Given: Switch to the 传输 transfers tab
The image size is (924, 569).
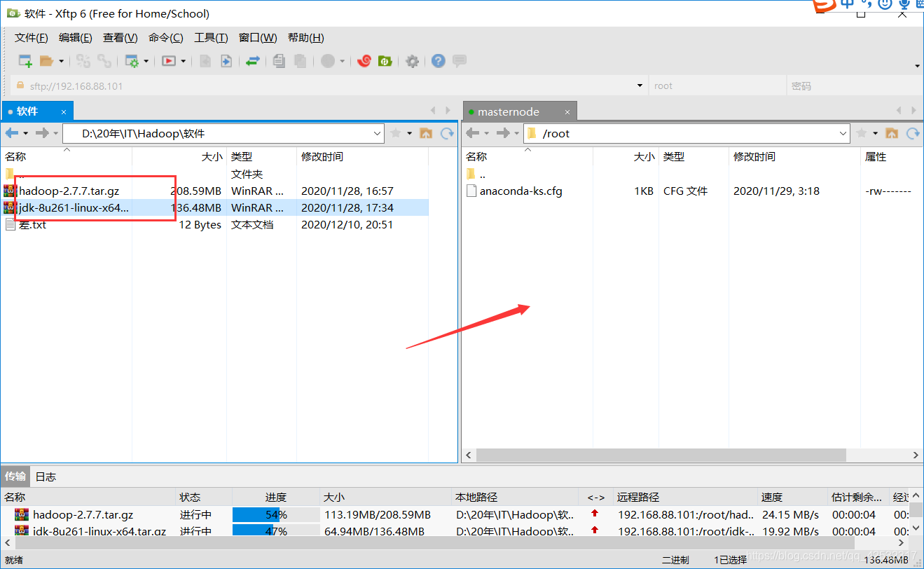Looking at the screenshot, I should (15, 477).
